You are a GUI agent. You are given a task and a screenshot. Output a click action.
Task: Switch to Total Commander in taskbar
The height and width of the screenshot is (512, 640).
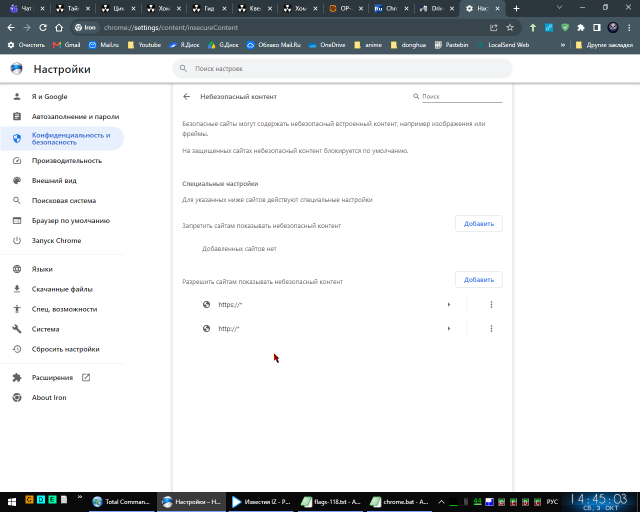[121, 502]
